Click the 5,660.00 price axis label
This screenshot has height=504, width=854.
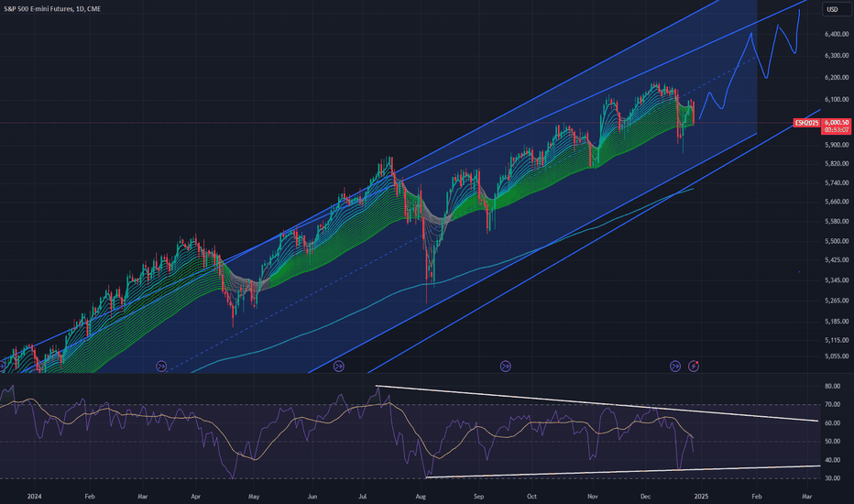point(837,202)
